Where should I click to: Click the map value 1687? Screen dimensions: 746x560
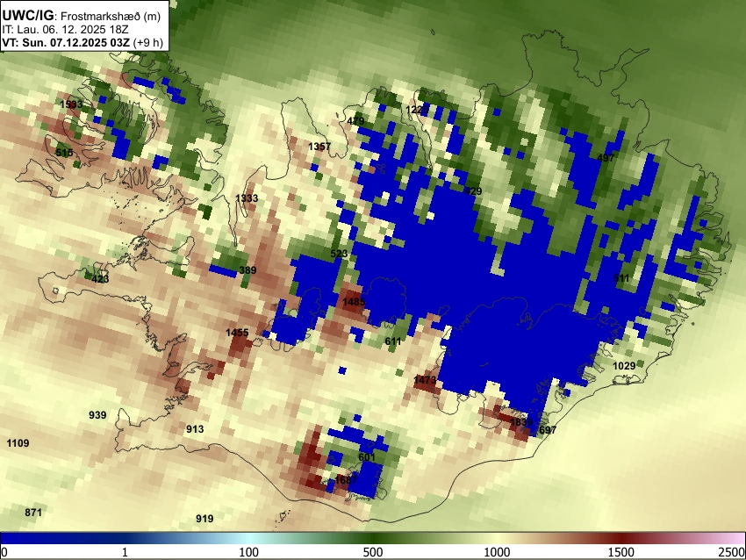pos(346,479)
